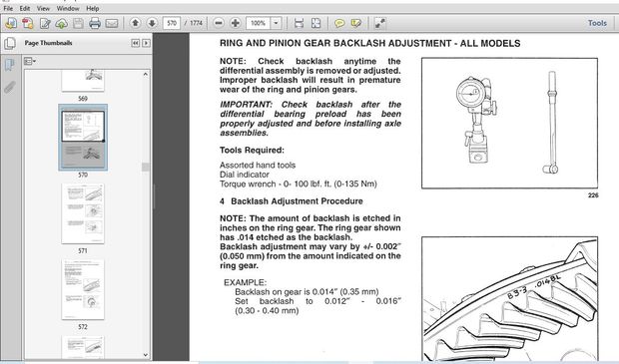Viewport: 619px width, 364px height.
Task: Open the View menu
Action: (43, 8)
